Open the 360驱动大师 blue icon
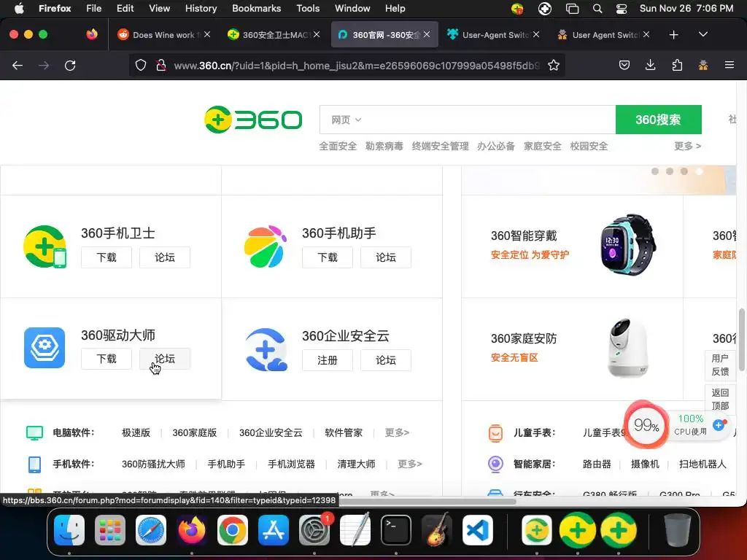This screenshot has width=747, height=560. 44,348
